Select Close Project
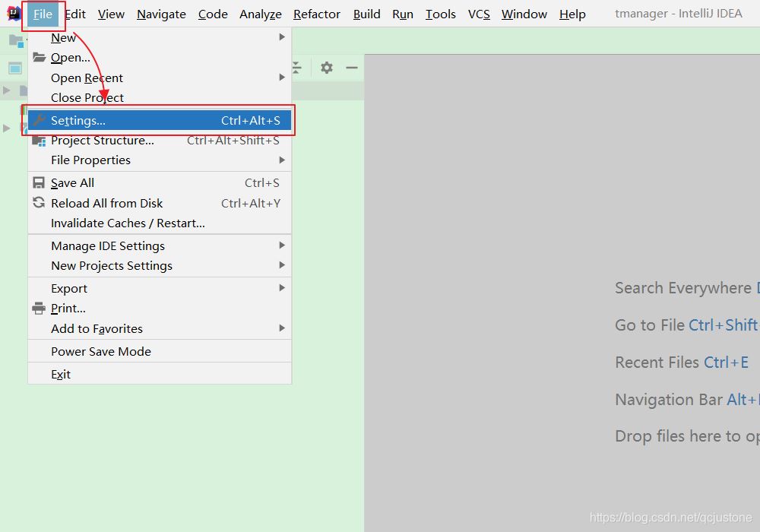This screenshot has width=760, height=532. tap(87, 97)
